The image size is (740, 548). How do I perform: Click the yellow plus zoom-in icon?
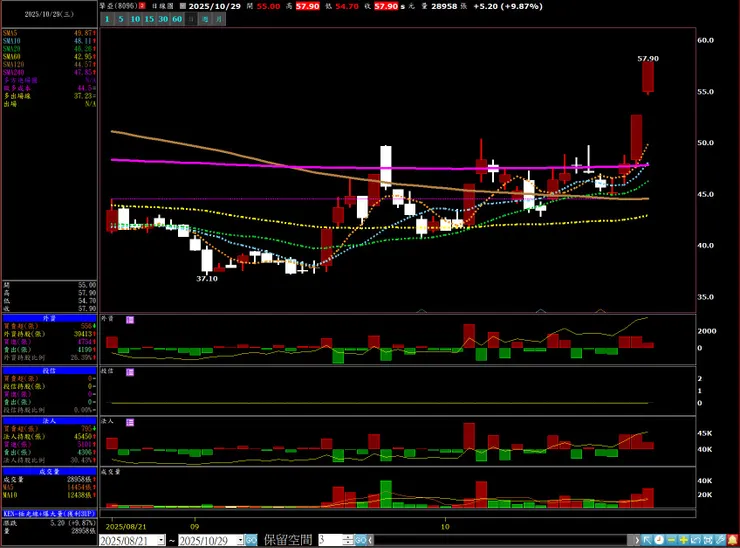pyautogui.click(x=683, y=540)
